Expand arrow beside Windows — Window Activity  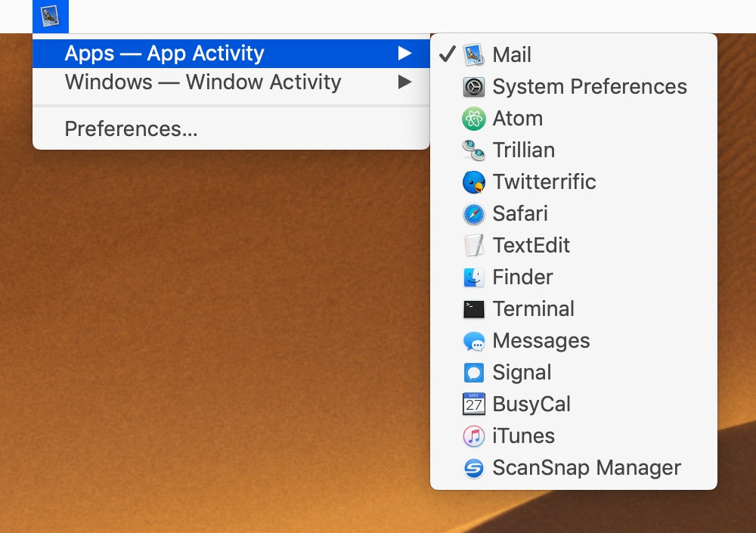(x=404, y=82)
